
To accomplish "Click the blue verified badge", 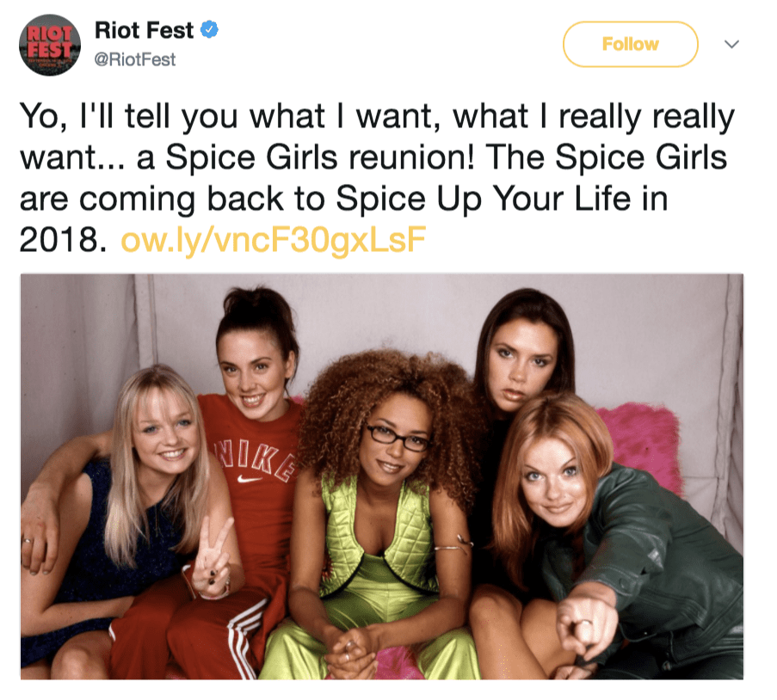I will 209,30.
